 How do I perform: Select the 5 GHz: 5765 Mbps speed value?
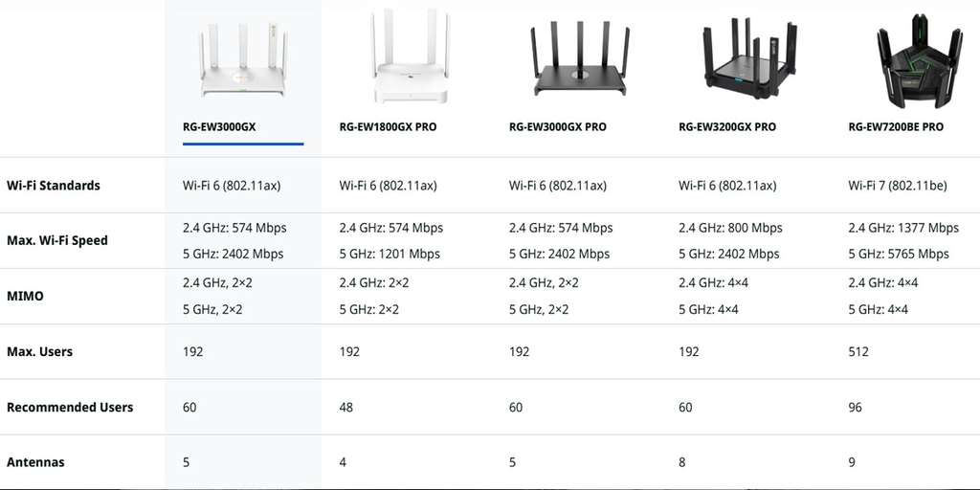pyautogui.click(x=899, y=254)
